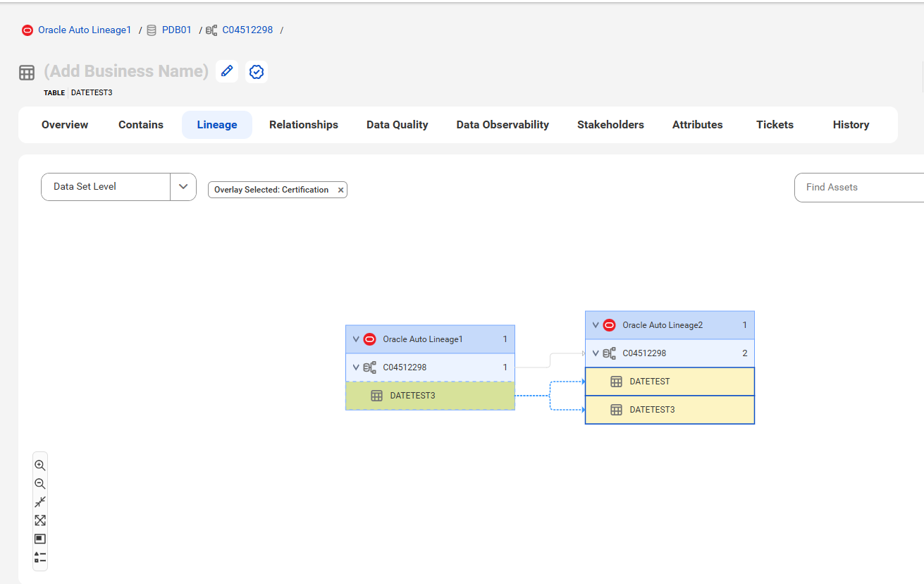The width and height of the screenshot is (924, 584).
Task: Select the green DATETEST3 node in Lineage1
Action: pos(430,396)
